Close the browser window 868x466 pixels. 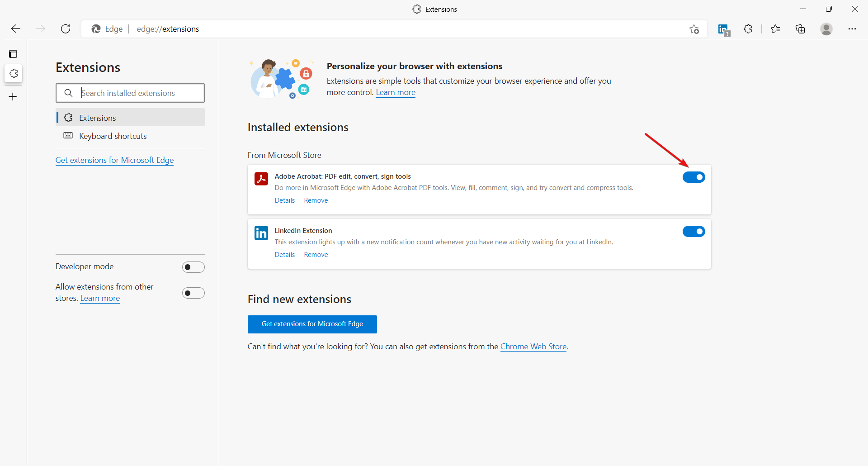click(855, 9)
